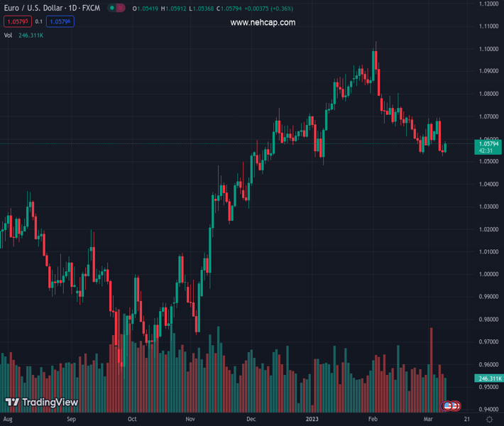The image size is (504, 426).
Task: Click the 1.10000 price scale level
Action: click(489, 49)
